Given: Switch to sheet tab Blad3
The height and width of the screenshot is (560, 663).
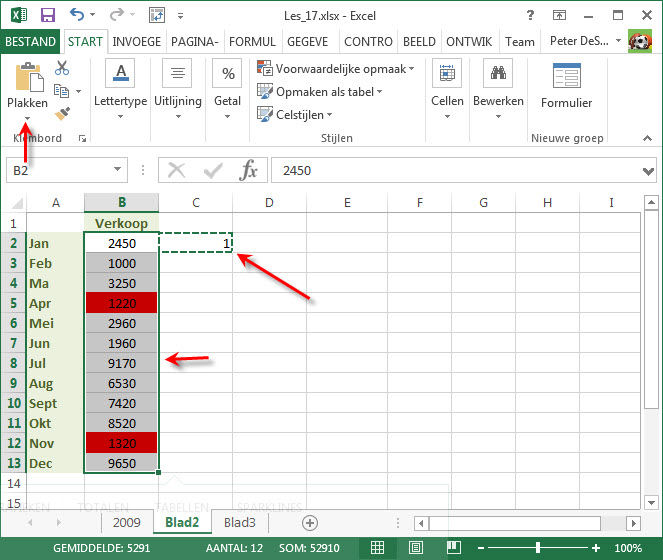Looking at the screenshot, I should click(240, 522).
